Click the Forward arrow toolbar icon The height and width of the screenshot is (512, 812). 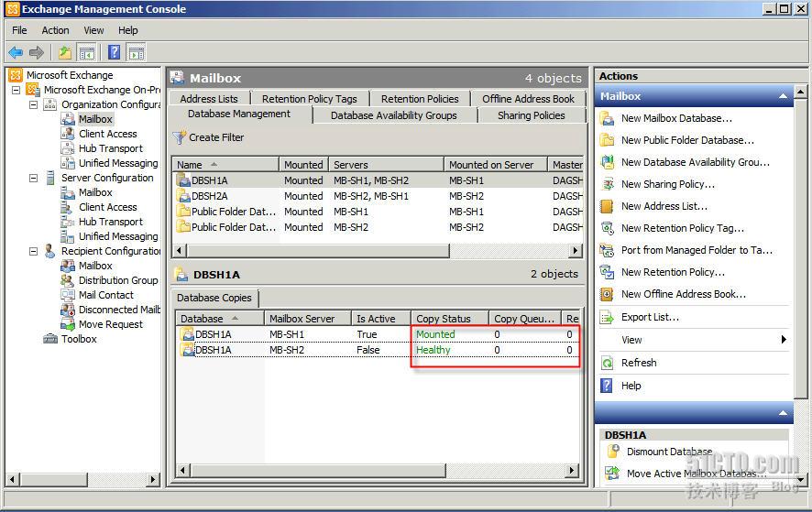click(x=37, y=52)
